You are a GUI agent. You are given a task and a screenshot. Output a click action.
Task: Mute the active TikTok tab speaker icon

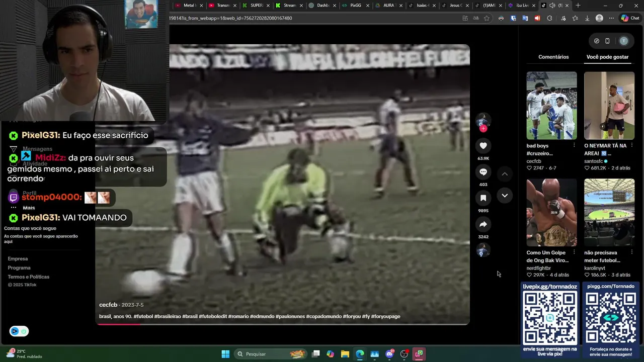[552, 6]
